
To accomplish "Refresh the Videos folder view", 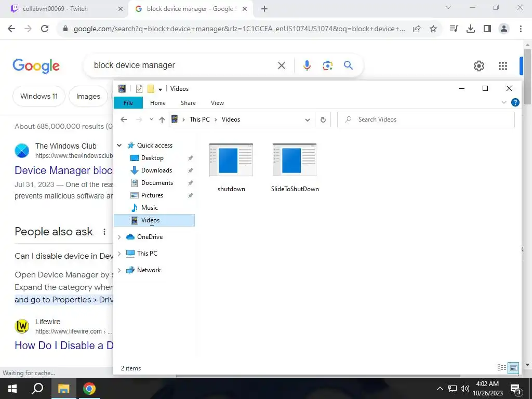I will pos(323,119).
